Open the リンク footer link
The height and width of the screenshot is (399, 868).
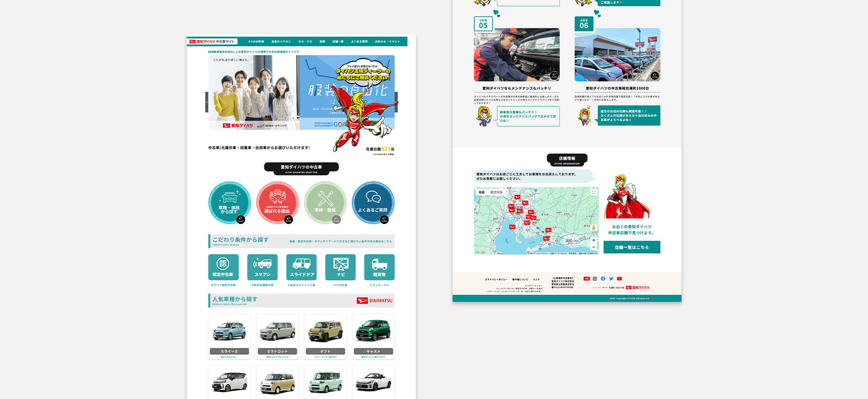tap(536, 280)
